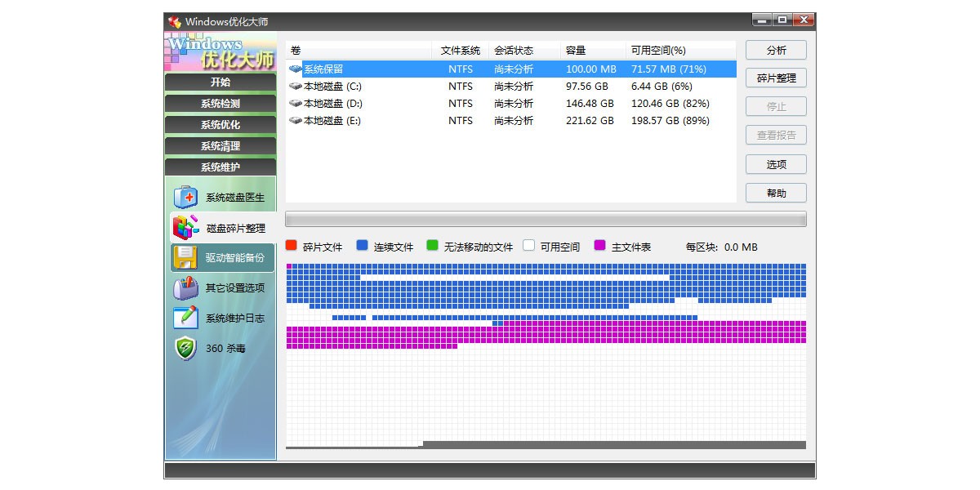The image size is (980, 490).
Task: Click 120.46 GB (82%) free space cell
Action: click(x=670, y=104)
